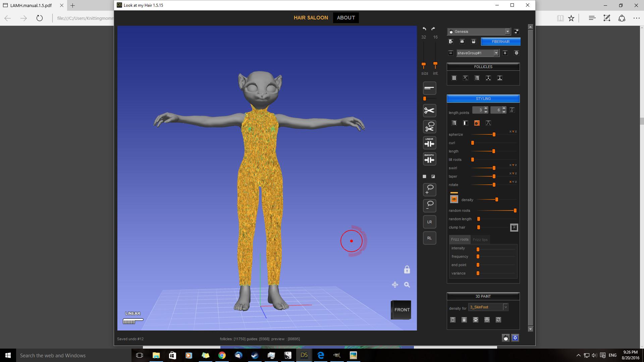Screen dimensions: 644x362
Task: Click the undo arrow icon
Action: point(424,29)
